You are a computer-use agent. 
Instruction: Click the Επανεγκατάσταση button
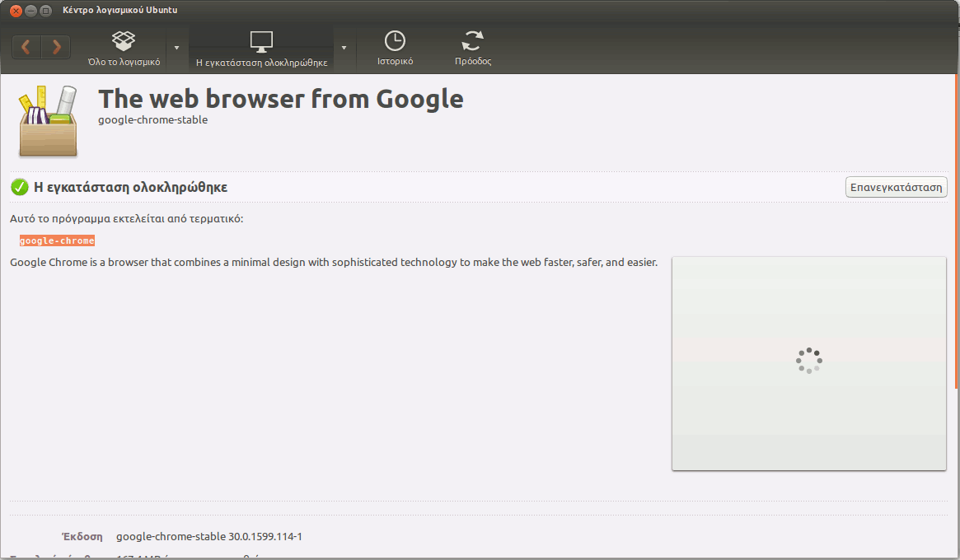pos(896,187)
